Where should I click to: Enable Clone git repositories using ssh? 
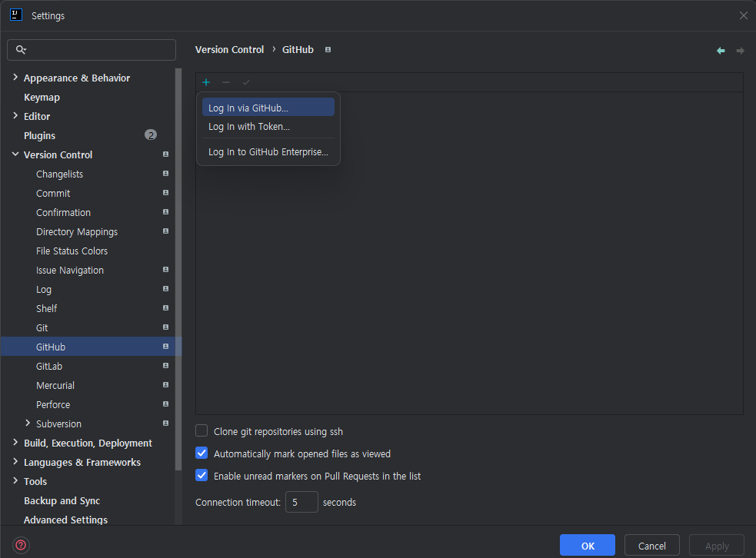point(201,430)
